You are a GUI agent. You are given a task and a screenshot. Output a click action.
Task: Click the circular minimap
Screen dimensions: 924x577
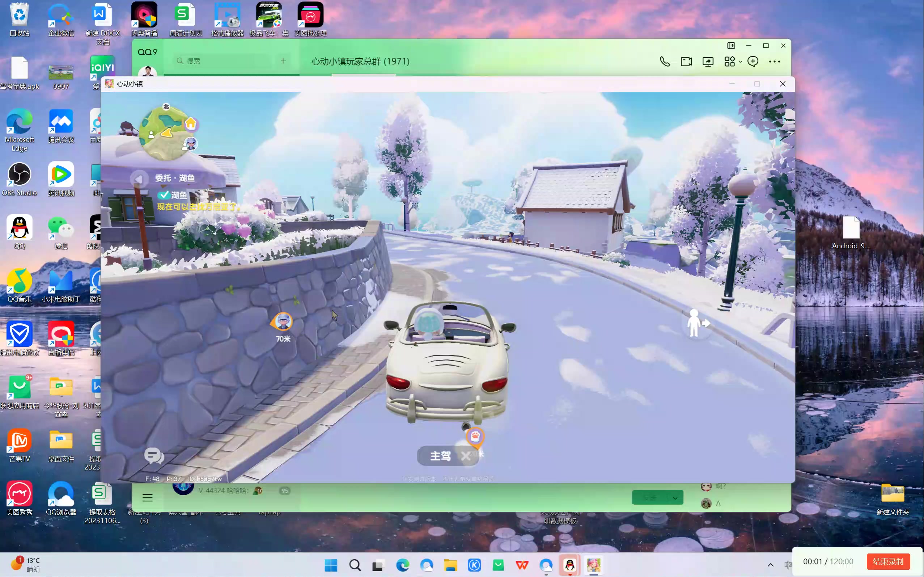(x=164, y=134)
